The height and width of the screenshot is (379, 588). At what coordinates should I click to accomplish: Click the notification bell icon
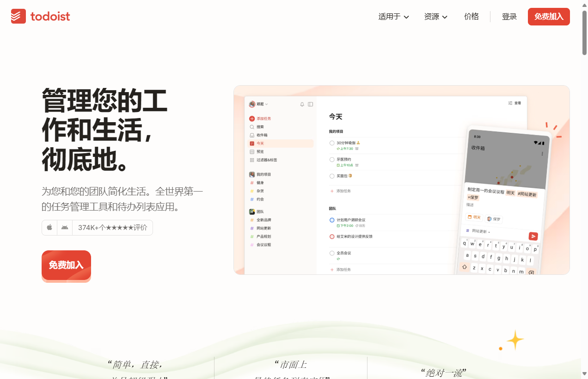(302, 105)
